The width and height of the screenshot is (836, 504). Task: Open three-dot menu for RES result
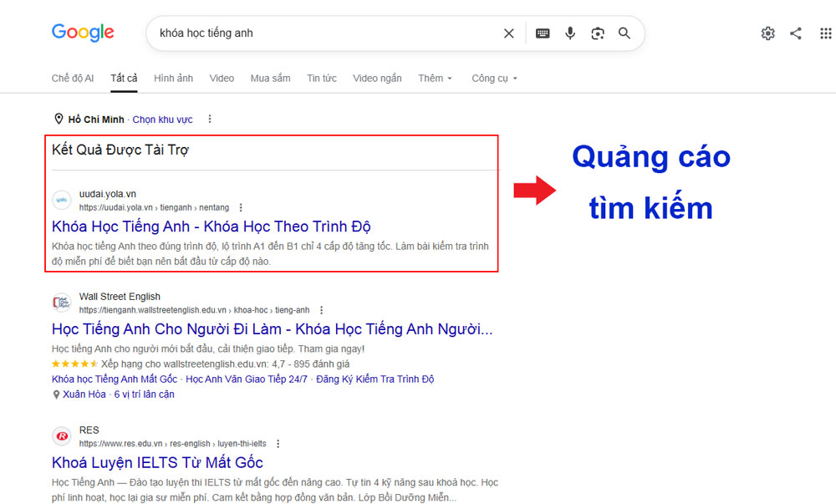[278, 443]
